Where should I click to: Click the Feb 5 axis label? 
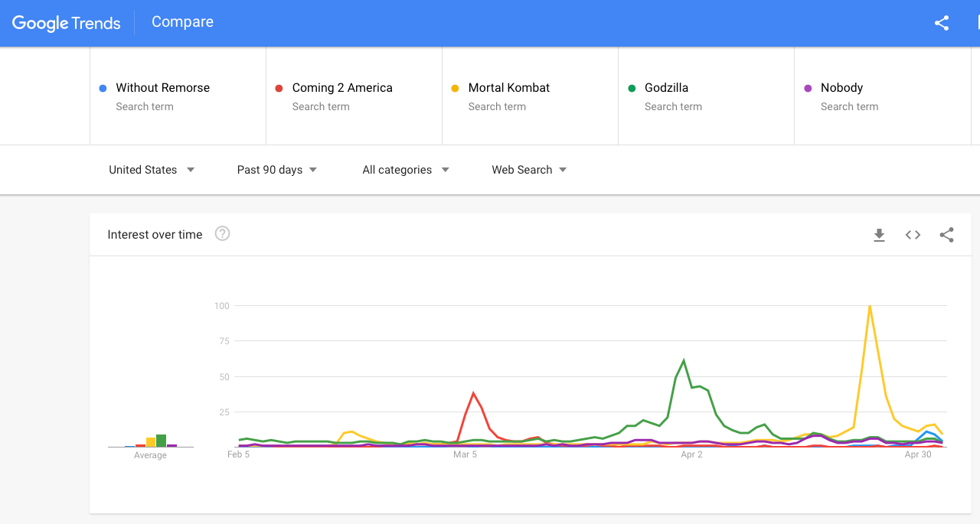(239, 454)
